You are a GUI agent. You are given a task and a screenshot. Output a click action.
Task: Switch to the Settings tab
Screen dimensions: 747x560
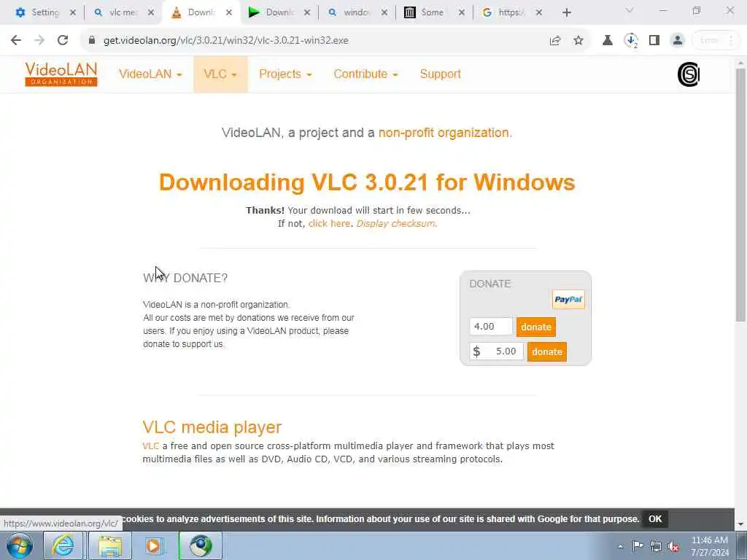point(38,12)
